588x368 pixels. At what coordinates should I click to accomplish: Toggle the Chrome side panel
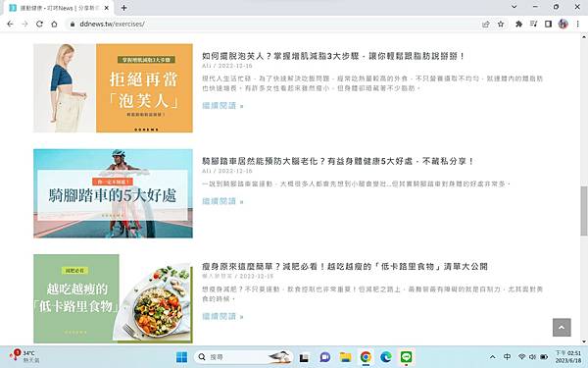(x=548, y=24)
